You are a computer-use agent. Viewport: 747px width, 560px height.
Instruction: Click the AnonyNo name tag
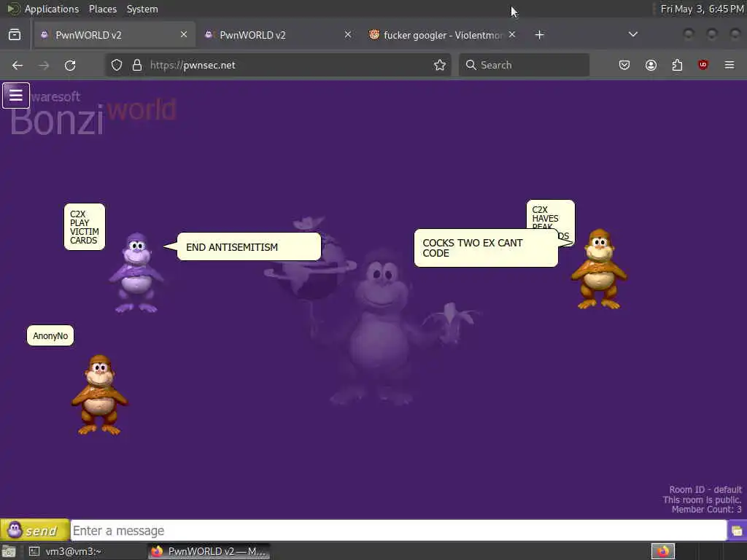click(x=50, y=335)
